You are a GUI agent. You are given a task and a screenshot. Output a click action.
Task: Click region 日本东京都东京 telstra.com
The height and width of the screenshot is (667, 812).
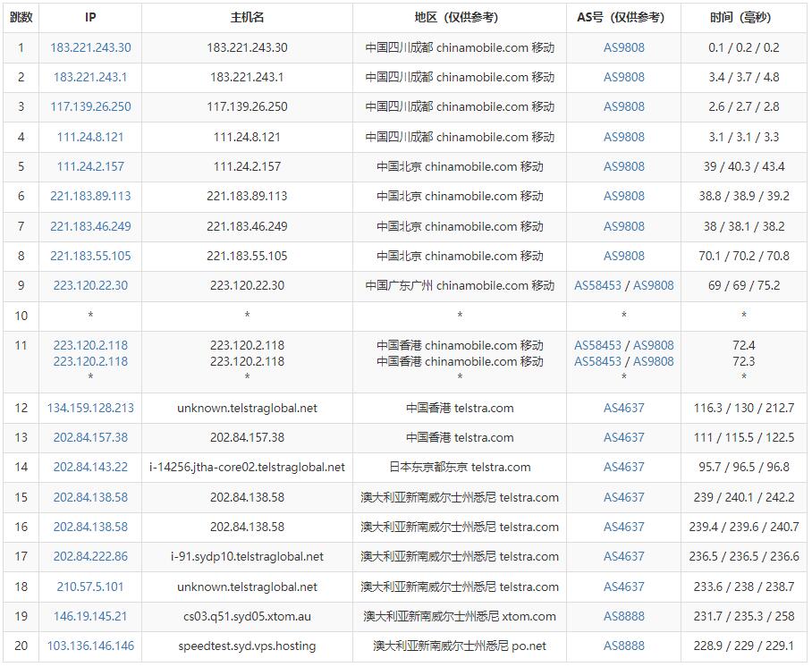pyautogui.click(x=460, y=467)
